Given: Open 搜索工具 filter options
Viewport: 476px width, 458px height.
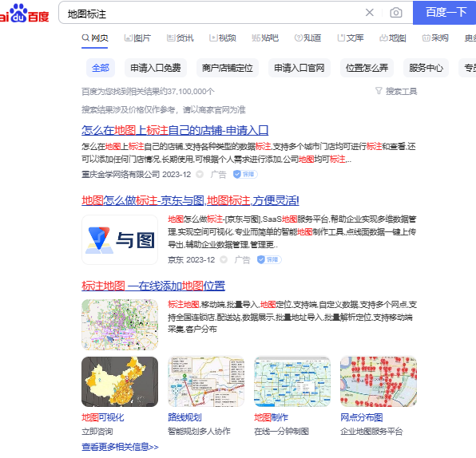Looking at the screenshot, I should pyautogui.click(x=396, y=91).
